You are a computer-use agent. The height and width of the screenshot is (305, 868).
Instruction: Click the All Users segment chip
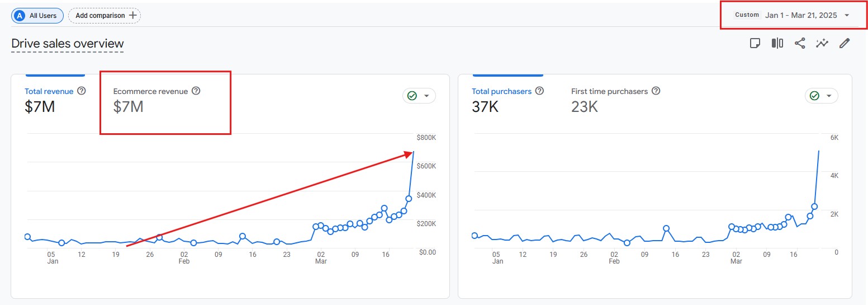pyautogui.click(x=37, y=16)
